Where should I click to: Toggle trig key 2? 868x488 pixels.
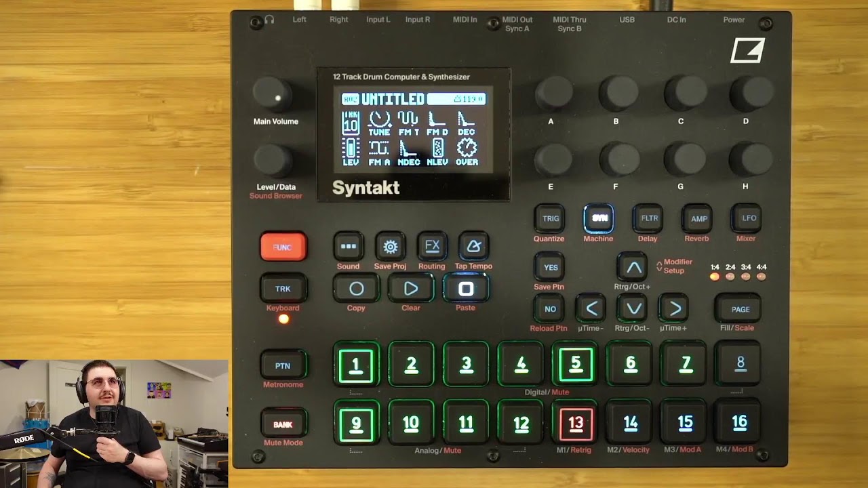point(411,366)
